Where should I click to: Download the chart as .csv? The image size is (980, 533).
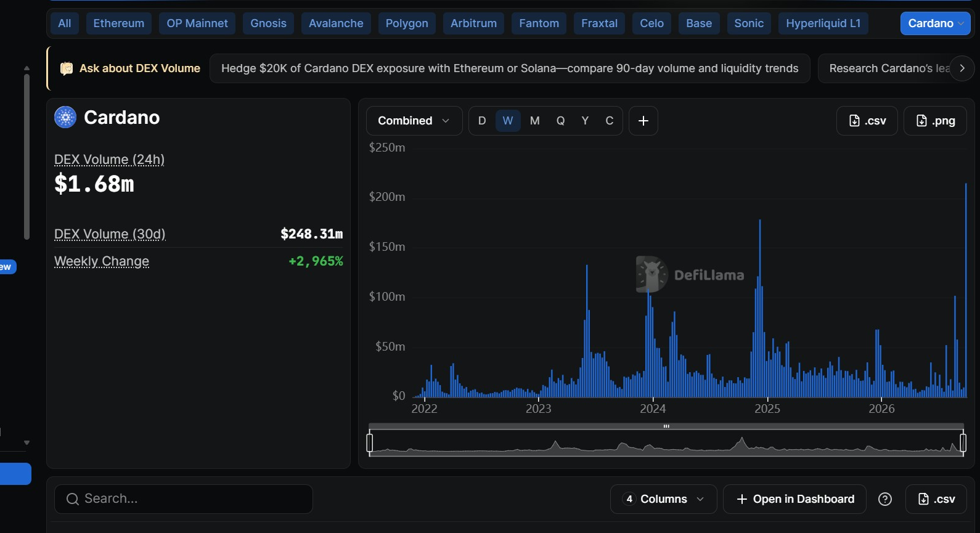[x=867, y=121]
